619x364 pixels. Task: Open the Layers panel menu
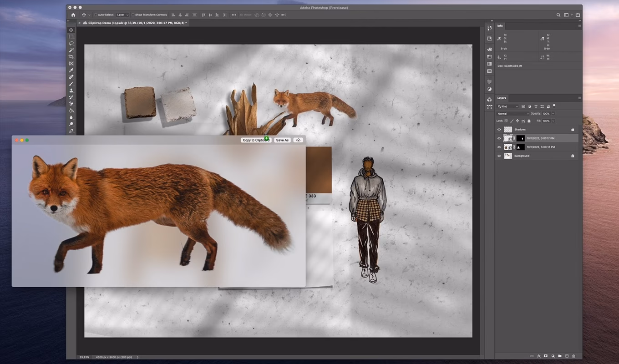coord(579,98)
